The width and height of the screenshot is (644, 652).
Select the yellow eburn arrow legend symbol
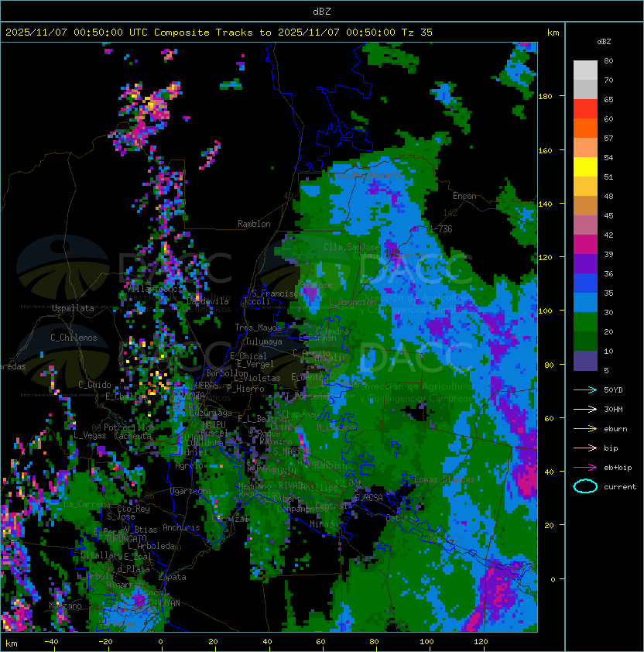click(585, 429)
